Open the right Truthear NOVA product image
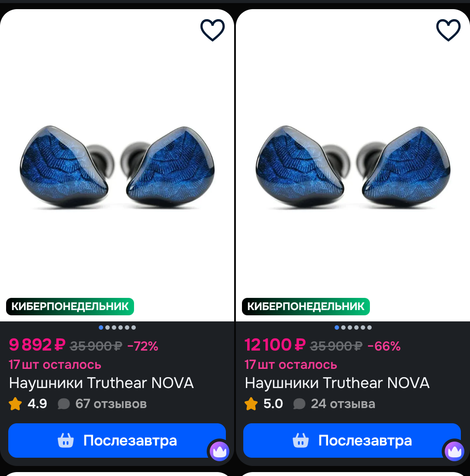Viewport: 470px width, 476px height. [353, 166]
